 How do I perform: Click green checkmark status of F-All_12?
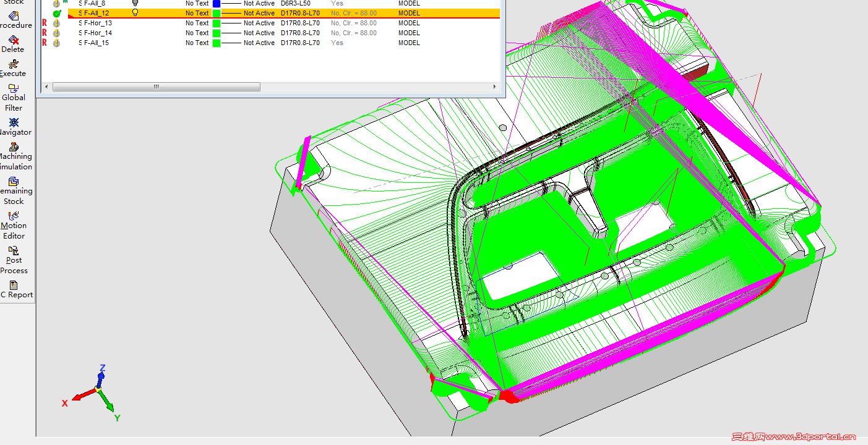pos(56,13)
